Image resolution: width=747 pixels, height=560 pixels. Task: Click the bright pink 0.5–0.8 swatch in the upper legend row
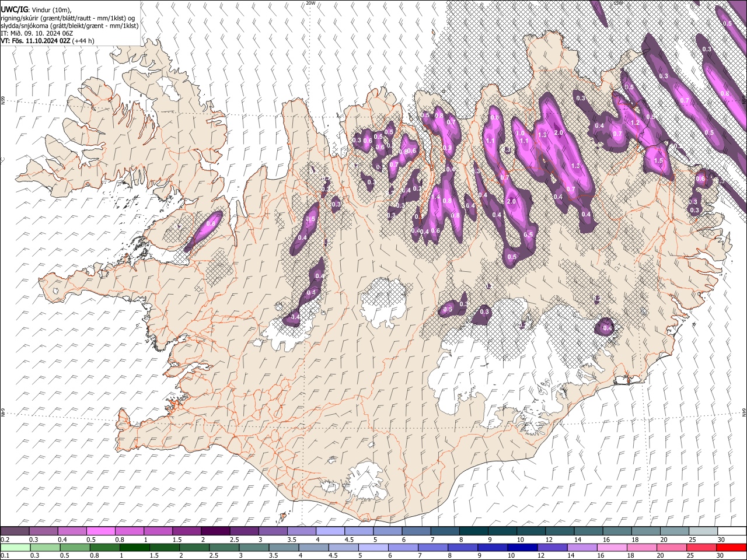pyautogui.click(x=100, y=531)
